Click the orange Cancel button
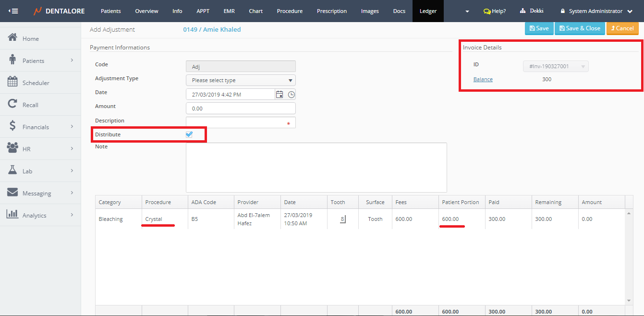Viewport: 644px width, 316px height. 622,28
